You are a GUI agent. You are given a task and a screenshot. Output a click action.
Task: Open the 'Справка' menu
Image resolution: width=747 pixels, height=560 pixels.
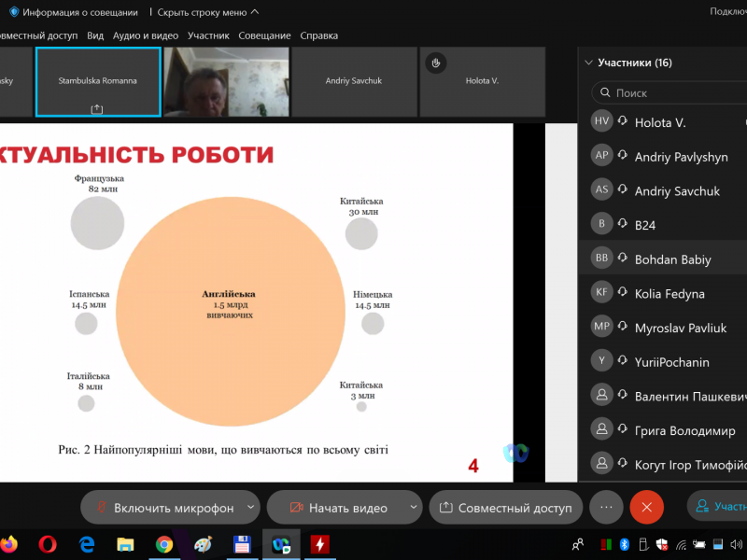[x=318, y=35]
